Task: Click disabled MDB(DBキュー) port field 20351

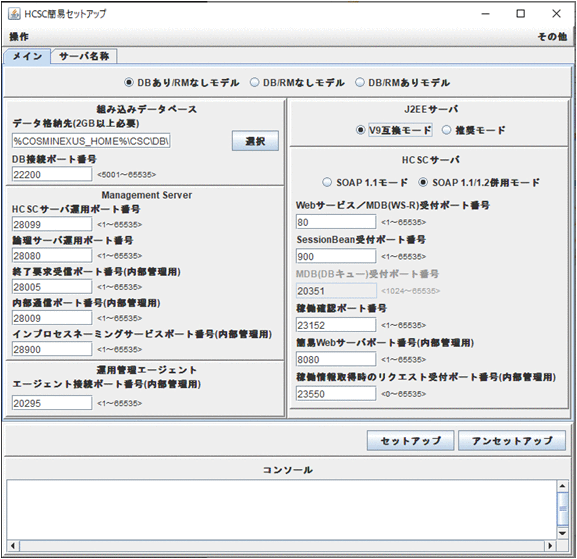Action: pyautogui.click(x=336, y=291)
